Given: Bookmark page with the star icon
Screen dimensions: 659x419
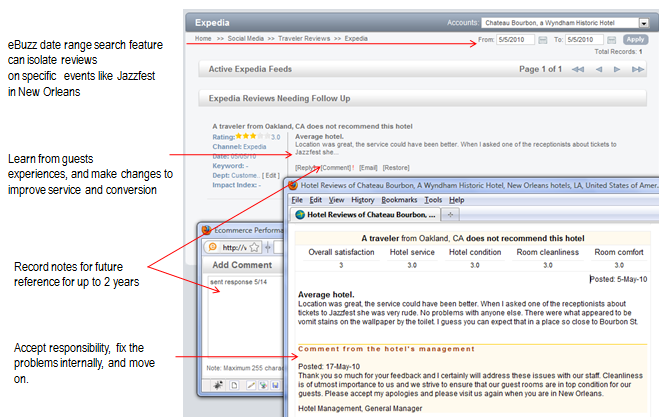Looking at the screenshot, I should pyautogui.click(x=254, y=247).
